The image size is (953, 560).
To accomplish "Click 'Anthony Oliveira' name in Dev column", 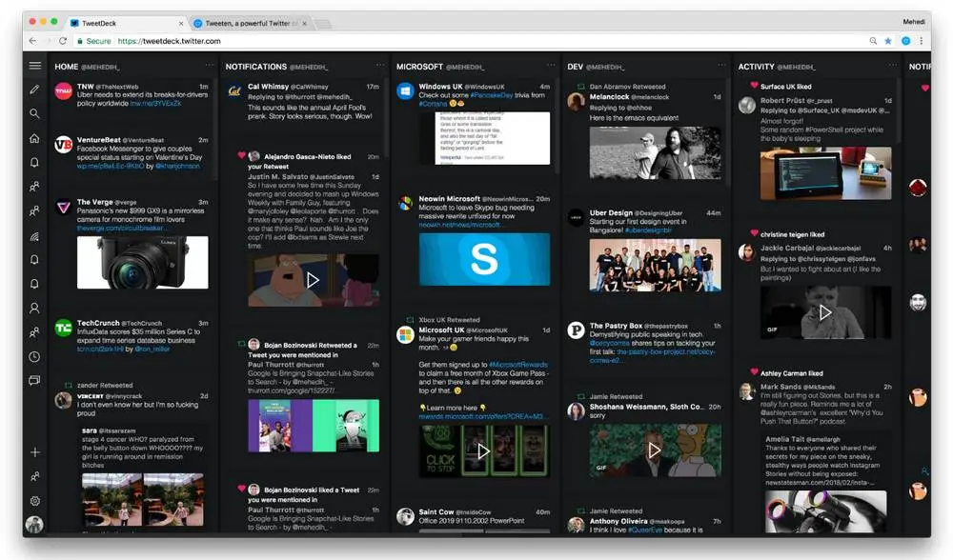I will point(618,521).
